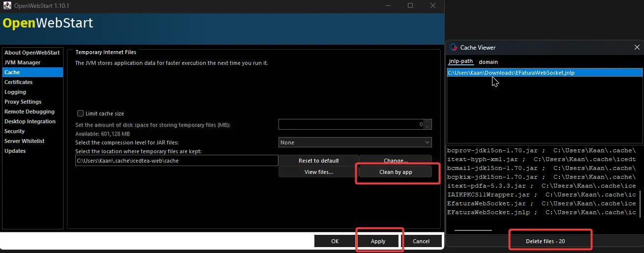Select the itext-hyph-xml.jar row
The width and height of the screenshot is (644, 253).
542,159
